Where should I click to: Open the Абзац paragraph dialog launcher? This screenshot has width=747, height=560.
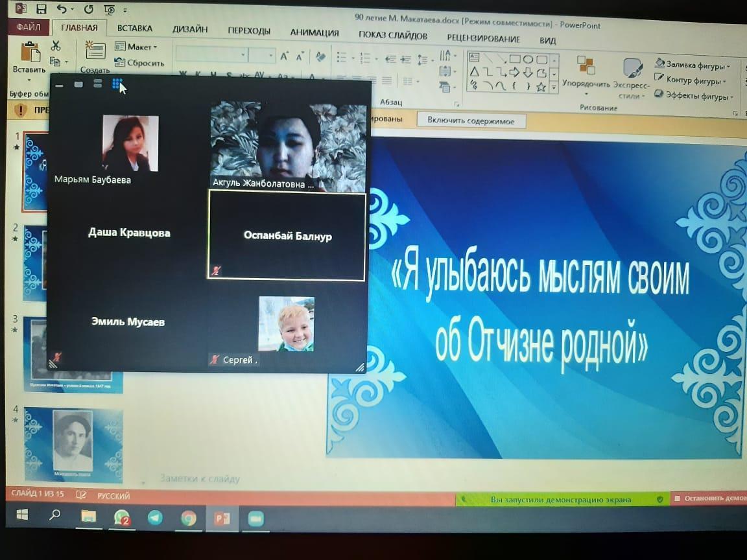(x=456, y=103)
